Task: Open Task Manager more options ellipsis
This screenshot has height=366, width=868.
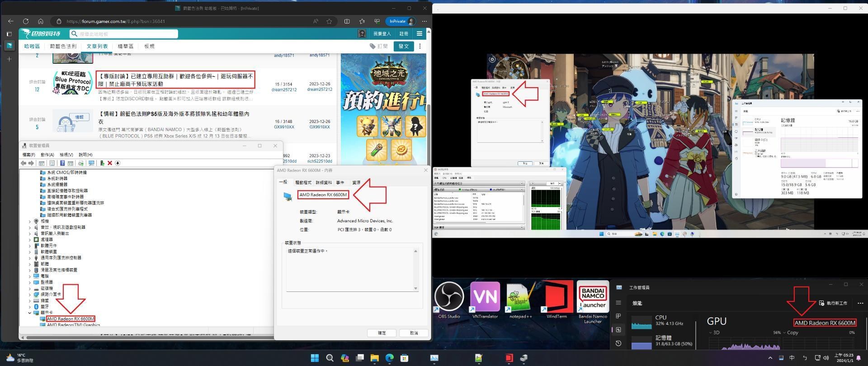Action: pos(860,303)
